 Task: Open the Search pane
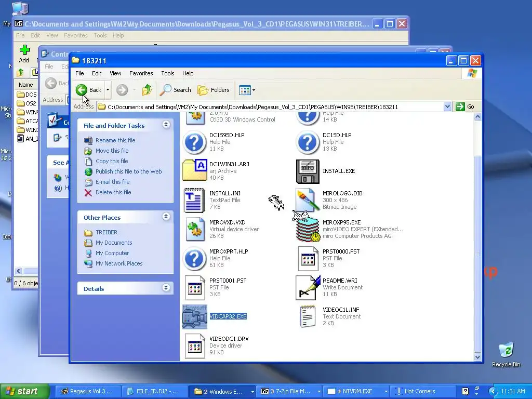point(176,90)
